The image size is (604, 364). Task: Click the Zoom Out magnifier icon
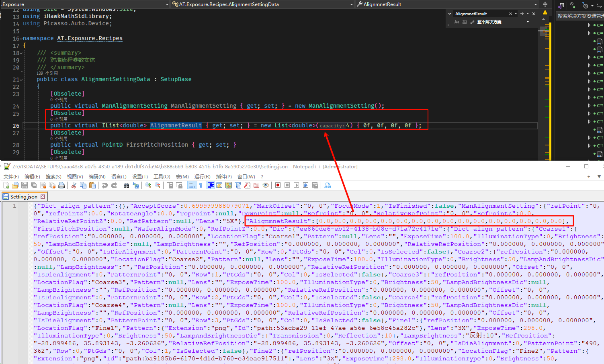[158, 185]
